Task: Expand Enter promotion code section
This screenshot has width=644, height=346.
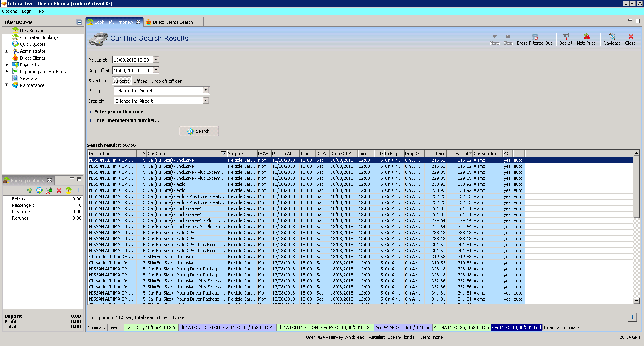Action: pos(120,112)
